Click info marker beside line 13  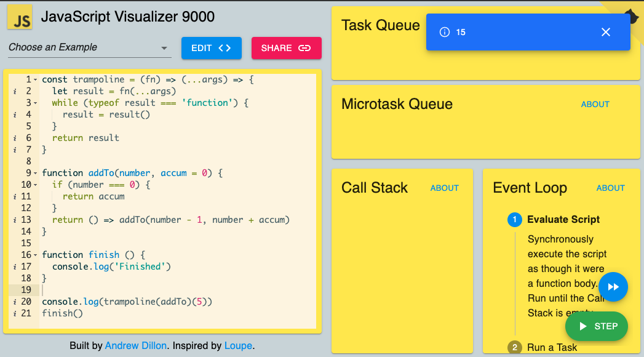(15, 220)
